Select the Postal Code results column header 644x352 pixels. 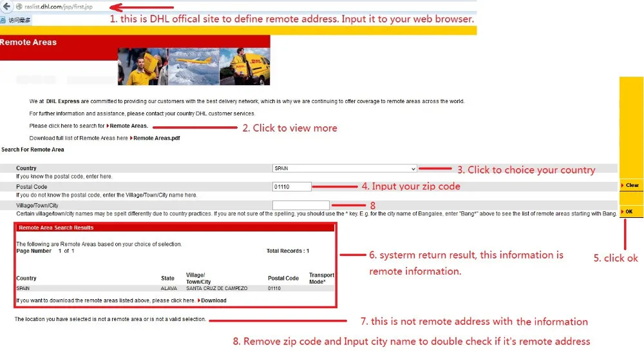283,279
